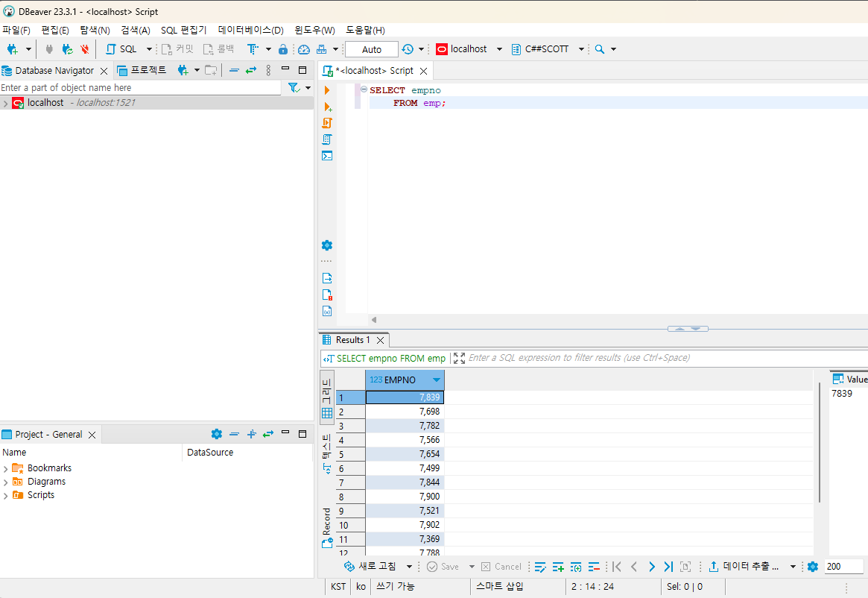Image resolution: width=868 pixels, height=598 pixels.
Task: Open the navigator filter funnel icon
Action: pos(294,87)
